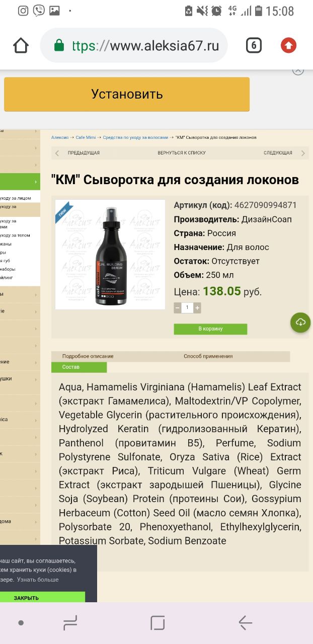This screenshot has height=644, width=313.
Task: Click the green cloud download floating icon
Action: (x=300, y=322)
